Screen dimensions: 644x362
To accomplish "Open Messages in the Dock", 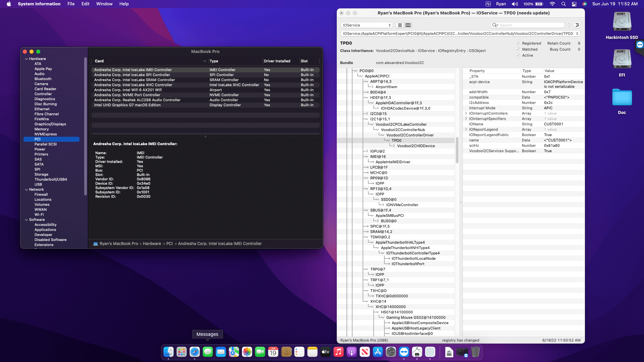I will point(208,352).
